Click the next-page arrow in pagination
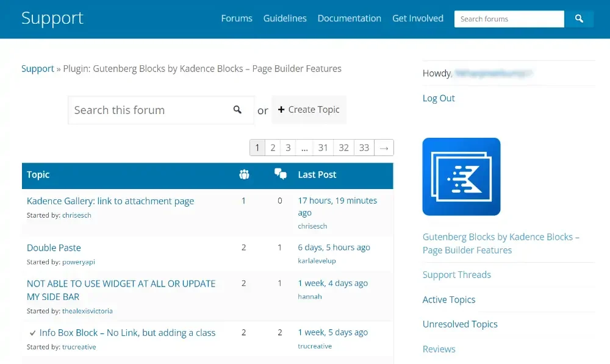The width and height of the screenshot is (610, 364). 384,147
